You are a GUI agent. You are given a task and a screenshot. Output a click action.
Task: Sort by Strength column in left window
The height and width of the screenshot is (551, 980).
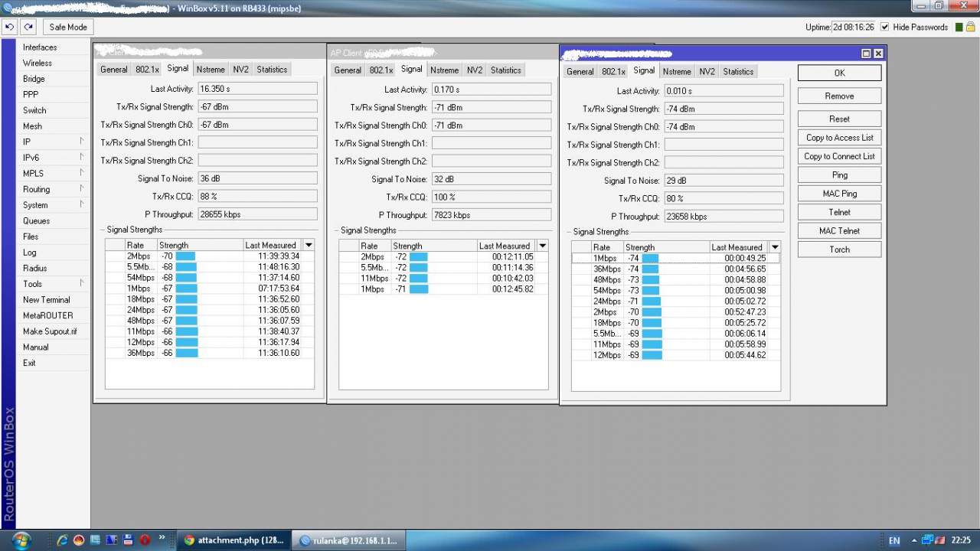pyautogui.click(x=200, y=245)
